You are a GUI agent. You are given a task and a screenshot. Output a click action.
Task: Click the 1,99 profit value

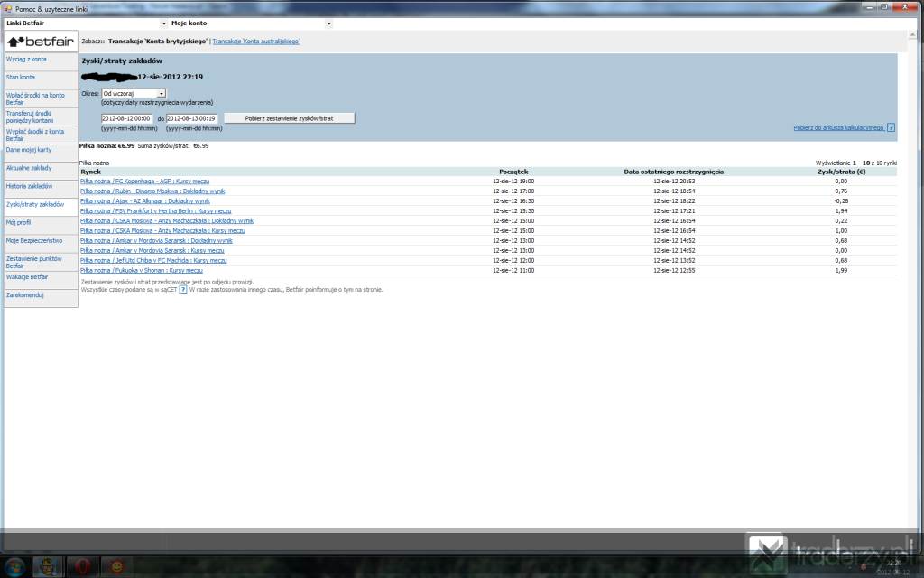pyautogui.click(x=841, y=271)
